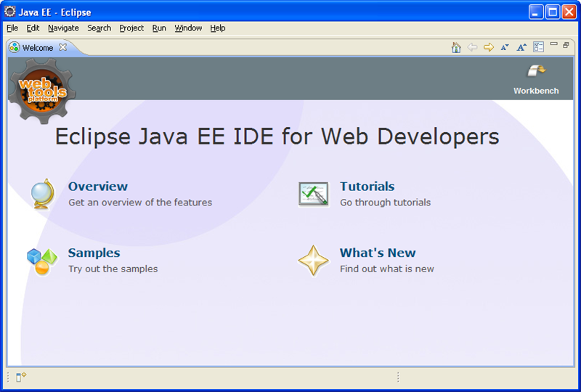The width and height of the screenshot is (581, 392).
Task: Click 'Find out what is new' text
Action: coord(387,269)
